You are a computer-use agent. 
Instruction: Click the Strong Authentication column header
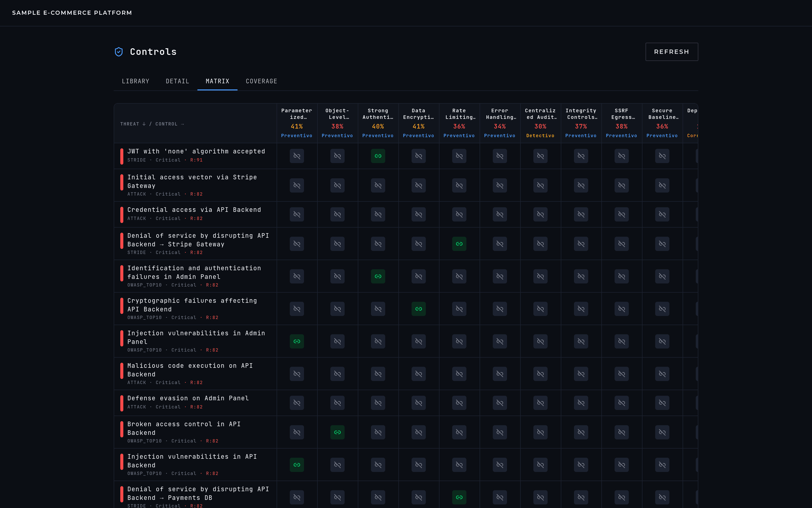[378, 123]
